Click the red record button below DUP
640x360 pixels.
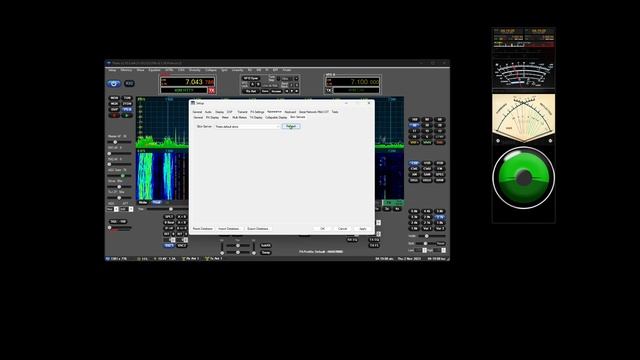coord(114,116)
